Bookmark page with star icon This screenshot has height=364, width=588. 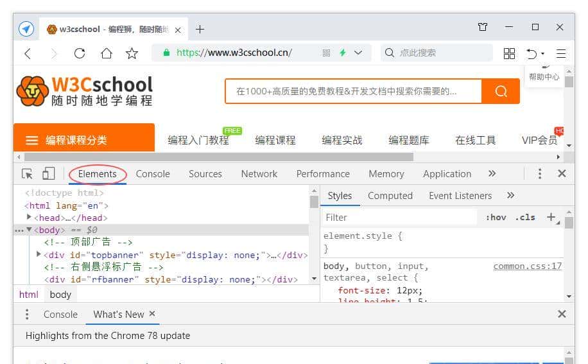[132, 53]
